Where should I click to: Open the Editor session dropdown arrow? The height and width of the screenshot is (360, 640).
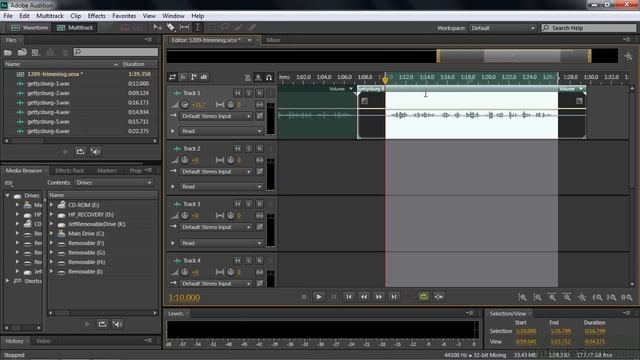click(249, 40)
